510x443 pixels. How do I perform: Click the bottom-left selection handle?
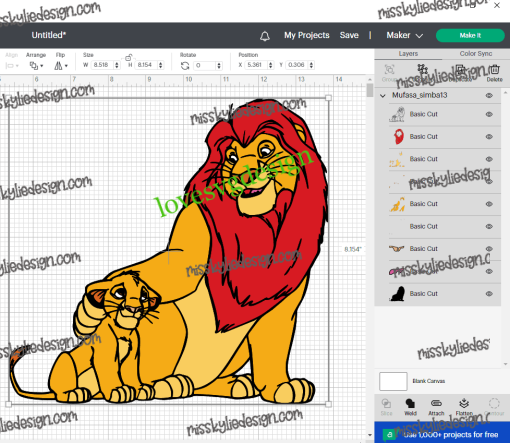pyautogui.click(x=9, y=404)
